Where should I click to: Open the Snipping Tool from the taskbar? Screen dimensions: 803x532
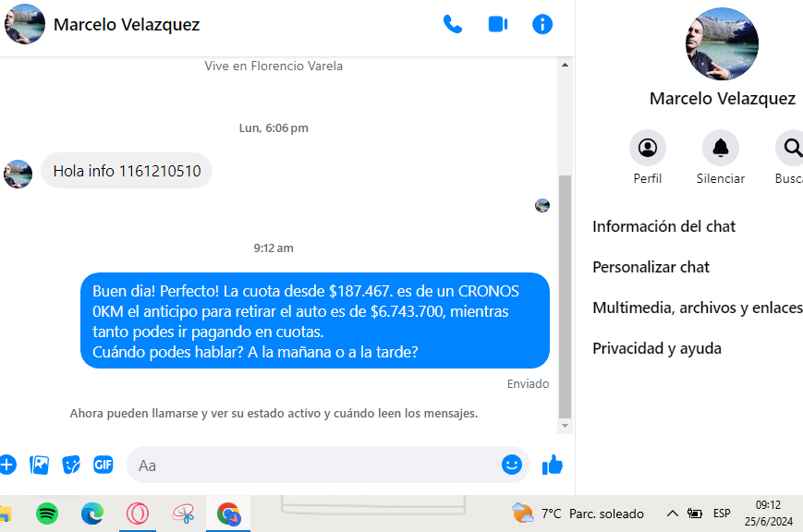tap(183, 514)
